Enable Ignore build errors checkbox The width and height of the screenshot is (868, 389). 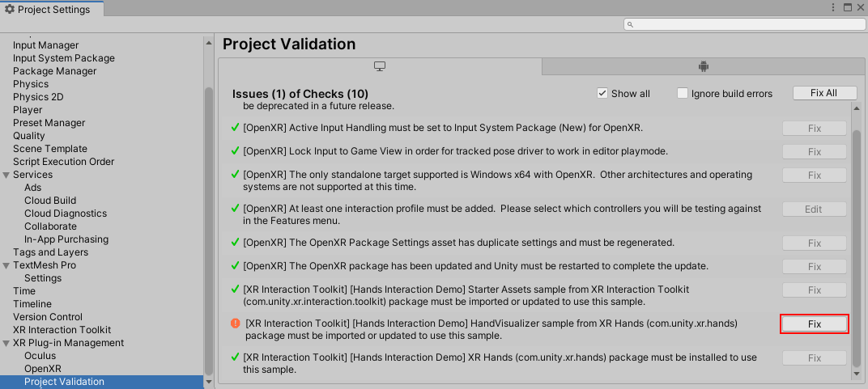pyautogui.click(x=683, y=93)
